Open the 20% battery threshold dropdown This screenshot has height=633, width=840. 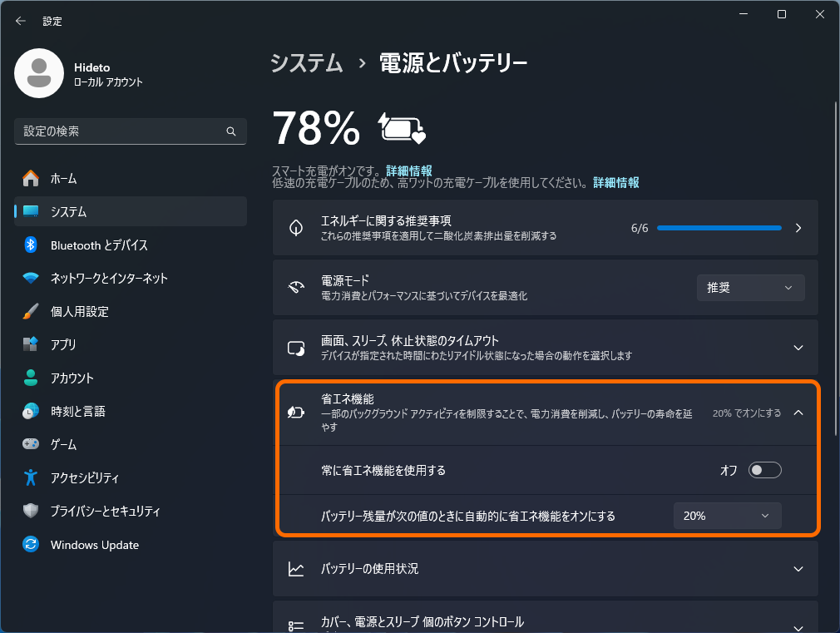pyautogui.click(x=726, y=515)
